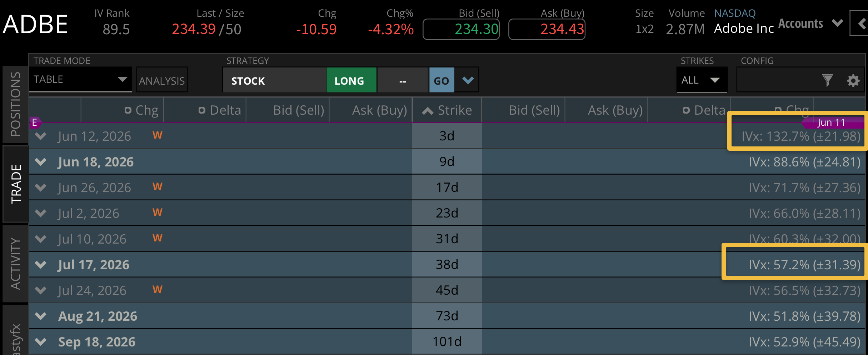Click the circle icon beside left Chg column

tap(128, 110)
